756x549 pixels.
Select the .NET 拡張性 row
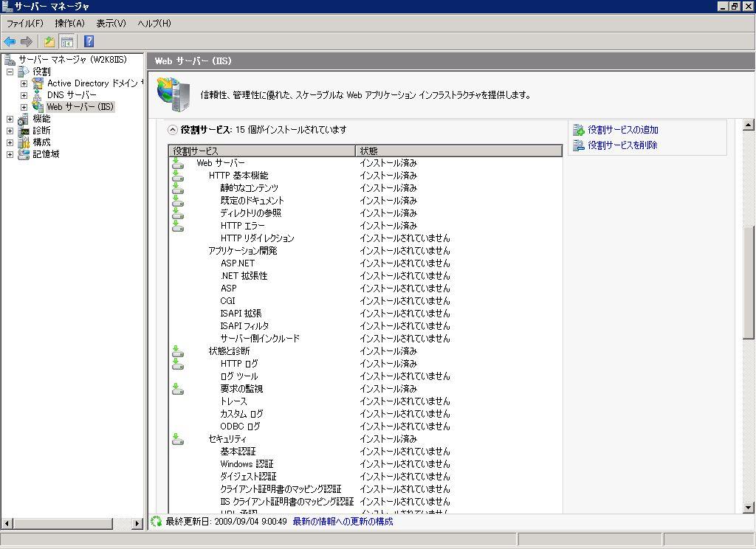point(365,276)
